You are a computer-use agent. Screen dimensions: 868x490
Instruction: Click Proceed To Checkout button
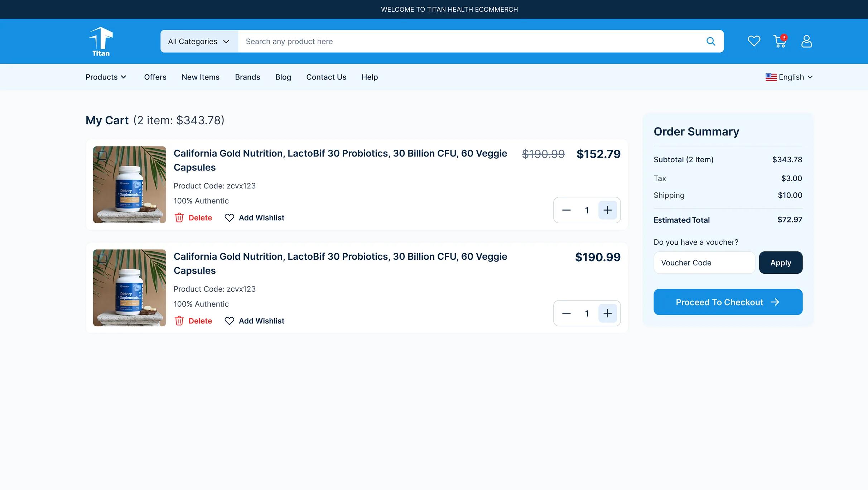(x=728, y=302)
